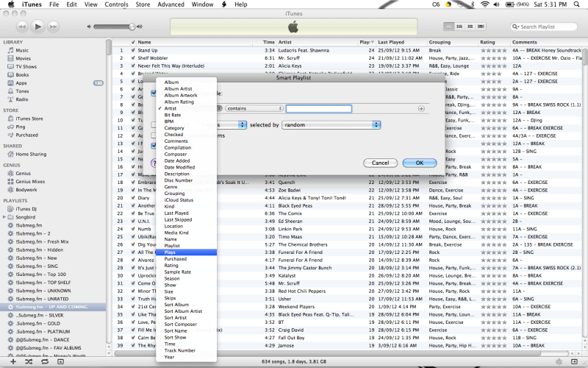
Task: Choose Album Artist from field list
Action: [187, 88]
